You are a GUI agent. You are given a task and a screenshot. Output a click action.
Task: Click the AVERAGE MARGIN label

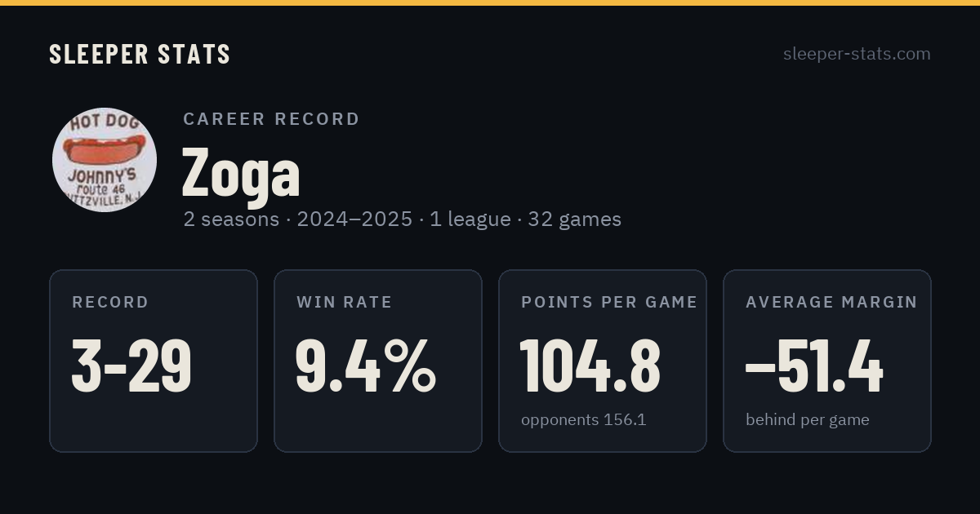pos(831,302)
